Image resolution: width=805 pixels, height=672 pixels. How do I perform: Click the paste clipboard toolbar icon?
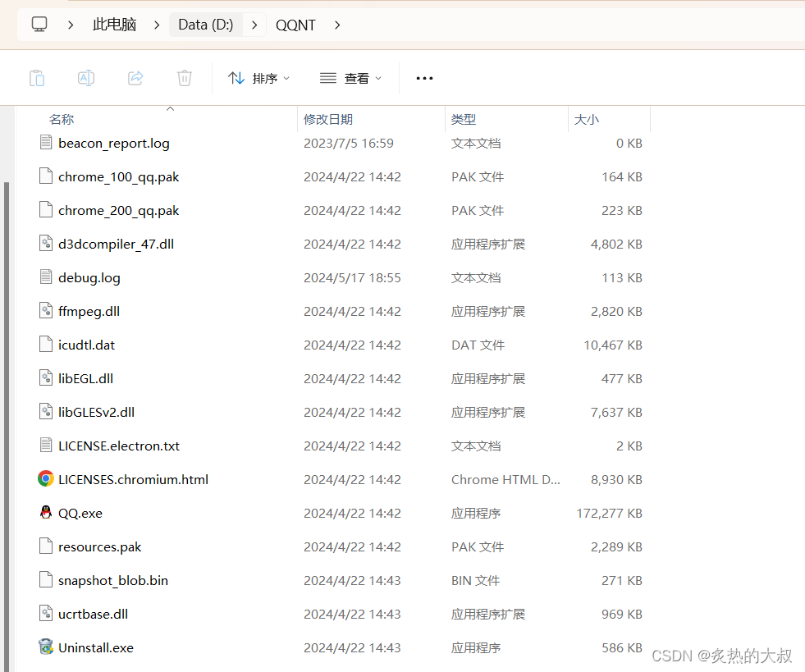click(37, 78)
